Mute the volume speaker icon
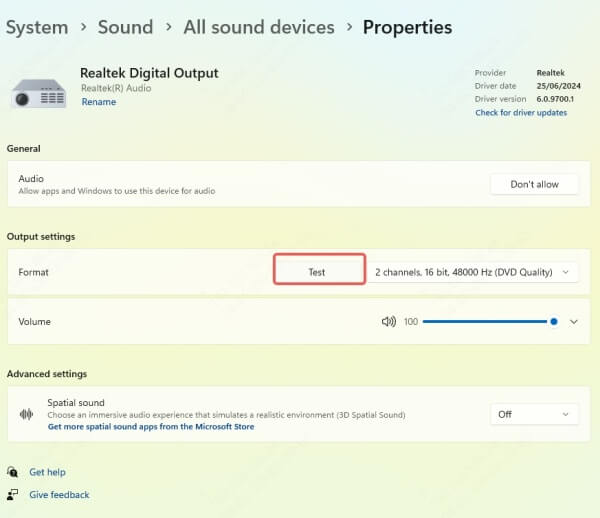Image resolution: width=600 pixels, height=518 pixels. [389, 322]
